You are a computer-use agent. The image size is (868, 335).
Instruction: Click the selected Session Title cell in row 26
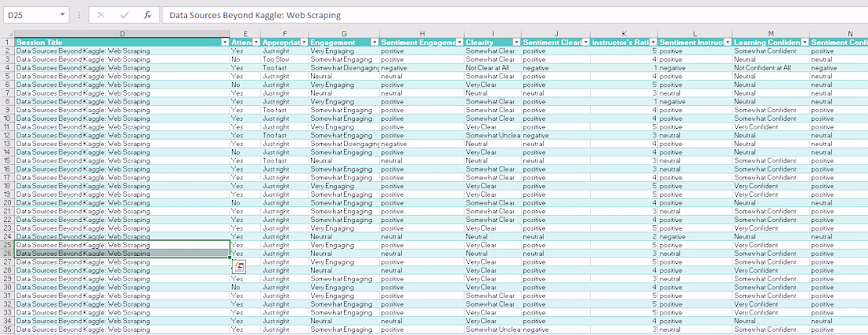click(x=122, y=254)
